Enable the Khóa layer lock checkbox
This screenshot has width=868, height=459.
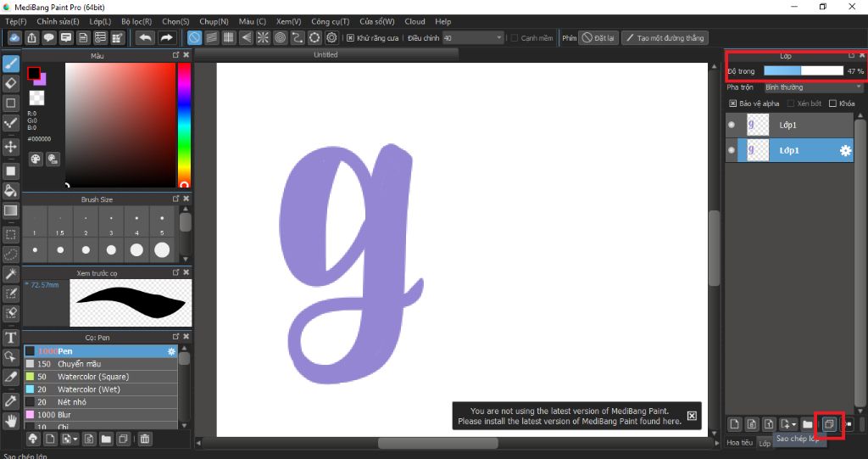(832, 104)
